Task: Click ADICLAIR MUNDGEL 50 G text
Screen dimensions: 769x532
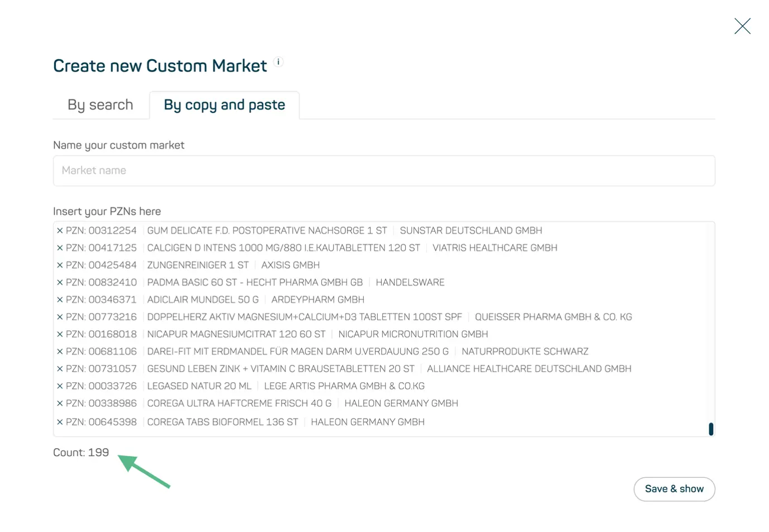Action: tap(203, 300)
